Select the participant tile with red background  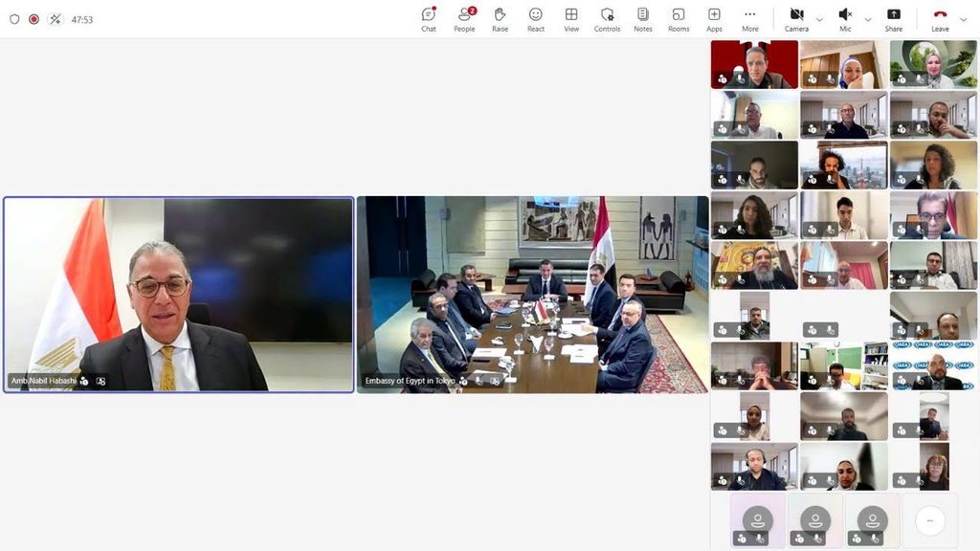click(x=754, y=64)
